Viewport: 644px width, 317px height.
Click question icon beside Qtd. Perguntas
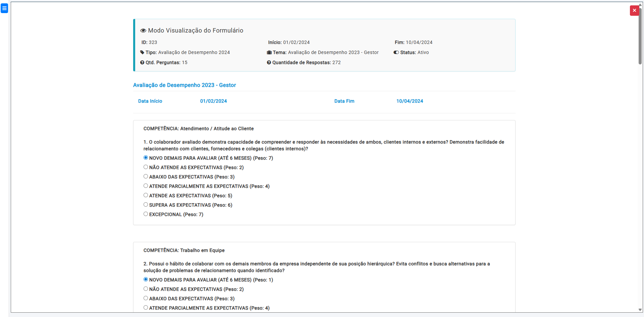tap(142, 62)
